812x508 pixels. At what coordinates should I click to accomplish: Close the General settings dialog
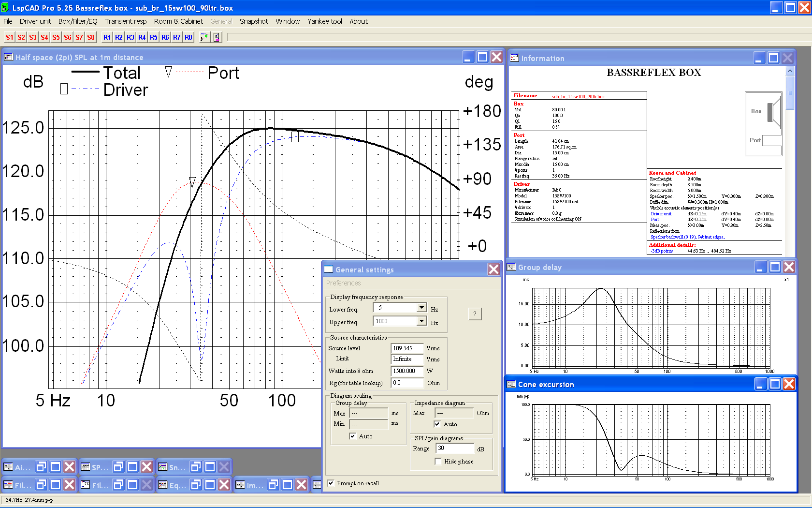click(x=493, y=269)
